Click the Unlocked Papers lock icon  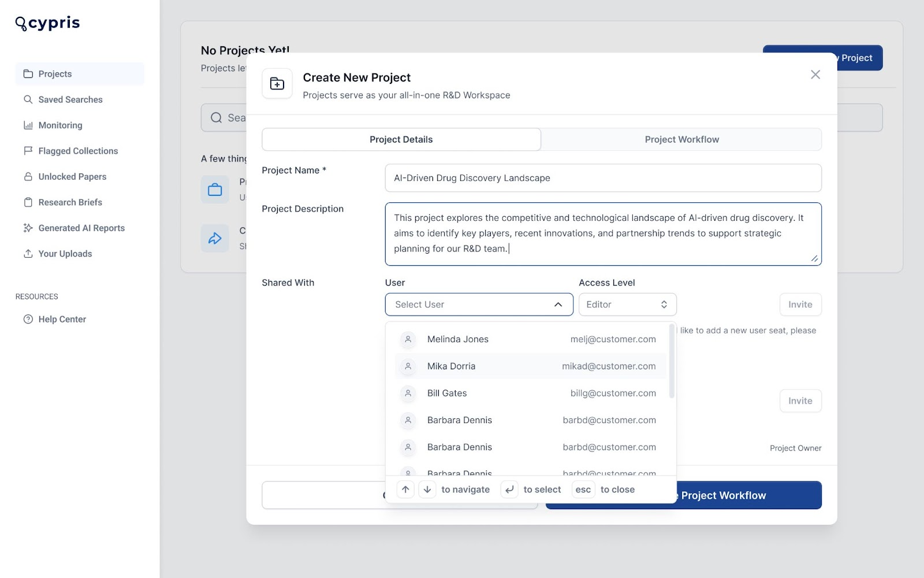[28, 177]
